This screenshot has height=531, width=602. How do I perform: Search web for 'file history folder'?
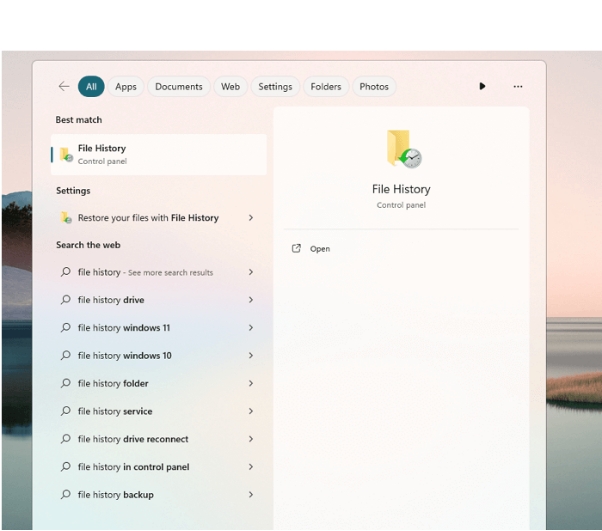pyautogui.click(x=113, y=383)
